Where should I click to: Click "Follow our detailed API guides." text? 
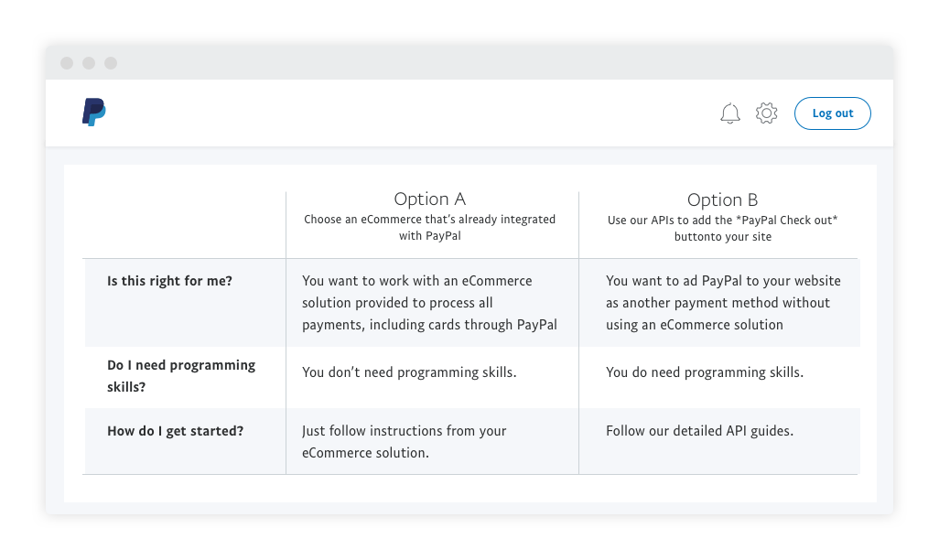tap(699, 430)
